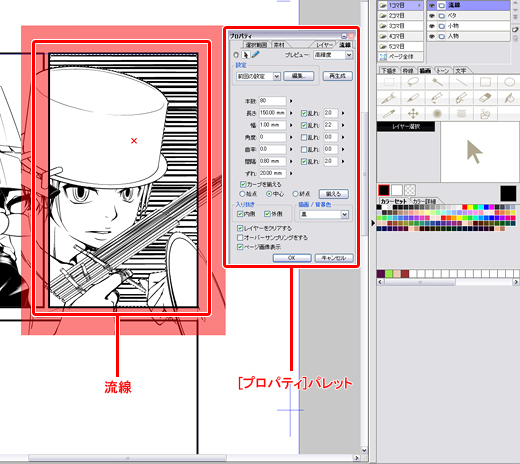This screenshot has width=520, height=464.
Task: Pick the black foreground color swatch
Action: pyautogui.click(x=384, y=190)
